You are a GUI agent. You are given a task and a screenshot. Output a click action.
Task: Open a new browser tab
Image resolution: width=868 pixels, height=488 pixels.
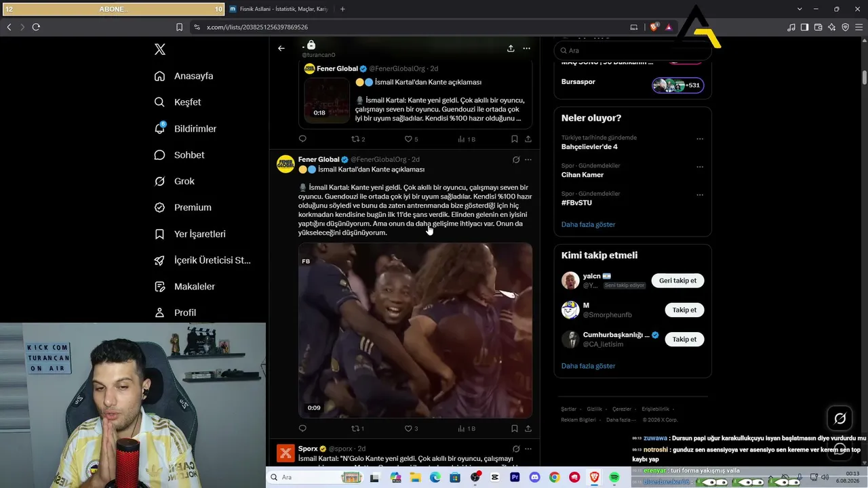click(342, 9)
